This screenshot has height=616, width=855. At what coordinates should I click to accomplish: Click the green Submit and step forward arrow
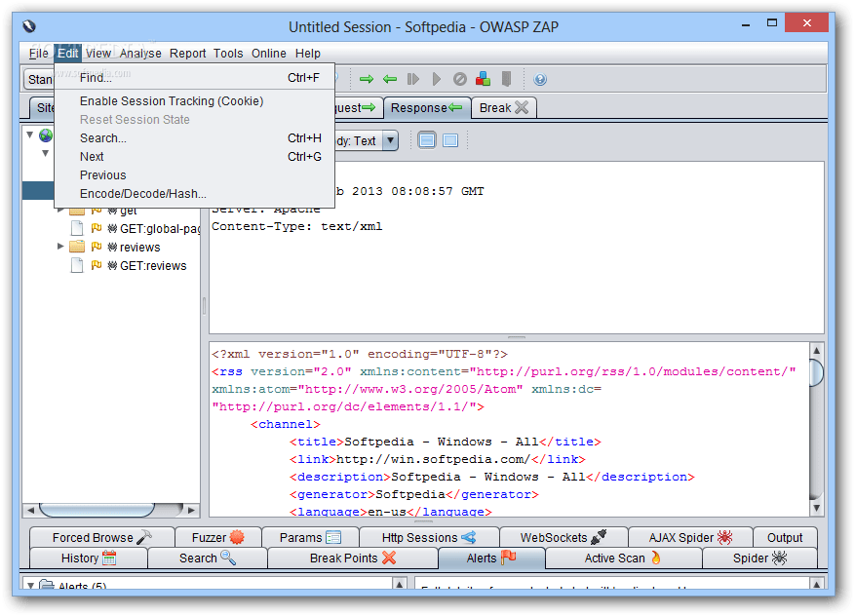point(367,80)
